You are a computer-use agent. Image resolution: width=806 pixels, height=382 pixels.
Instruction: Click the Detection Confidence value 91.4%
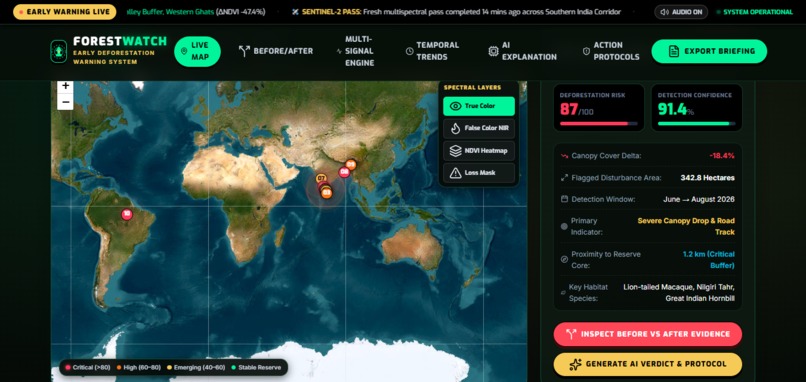coord(676,110)
